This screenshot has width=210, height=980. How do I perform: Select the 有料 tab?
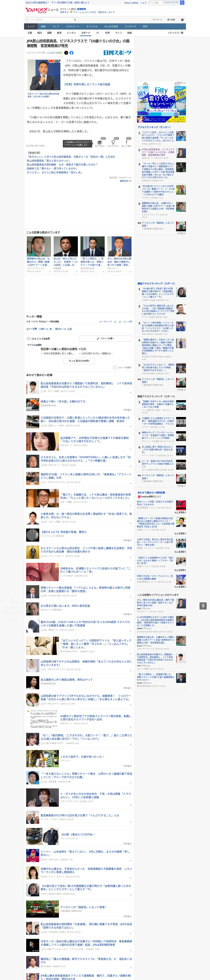[145, 27]
